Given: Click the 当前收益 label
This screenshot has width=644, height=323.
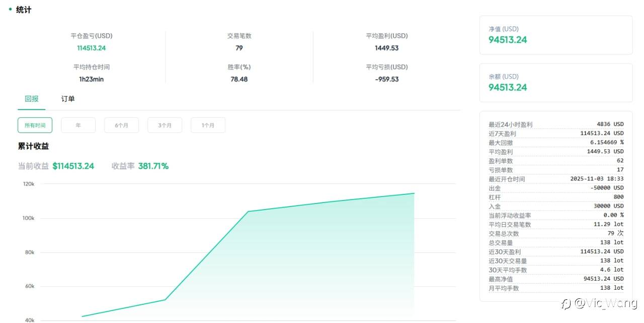Looking at the screenshot, I should click(x=34, y=166).
